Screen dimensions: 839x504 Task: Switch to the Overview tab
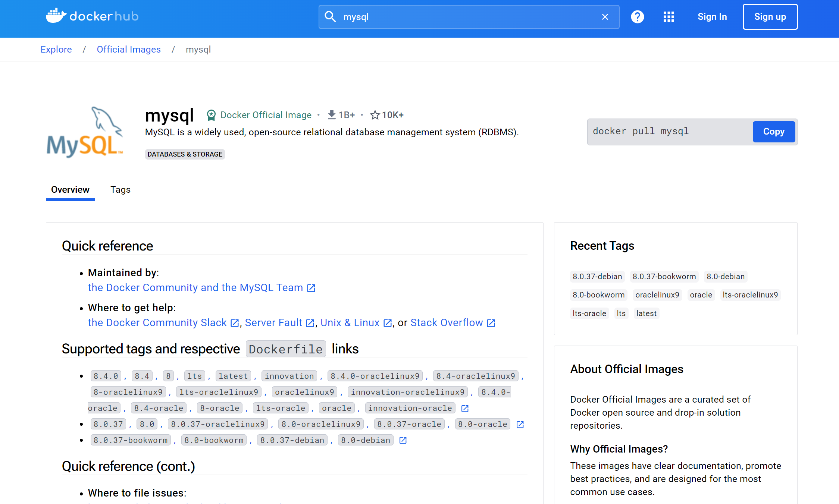point(70,190)
